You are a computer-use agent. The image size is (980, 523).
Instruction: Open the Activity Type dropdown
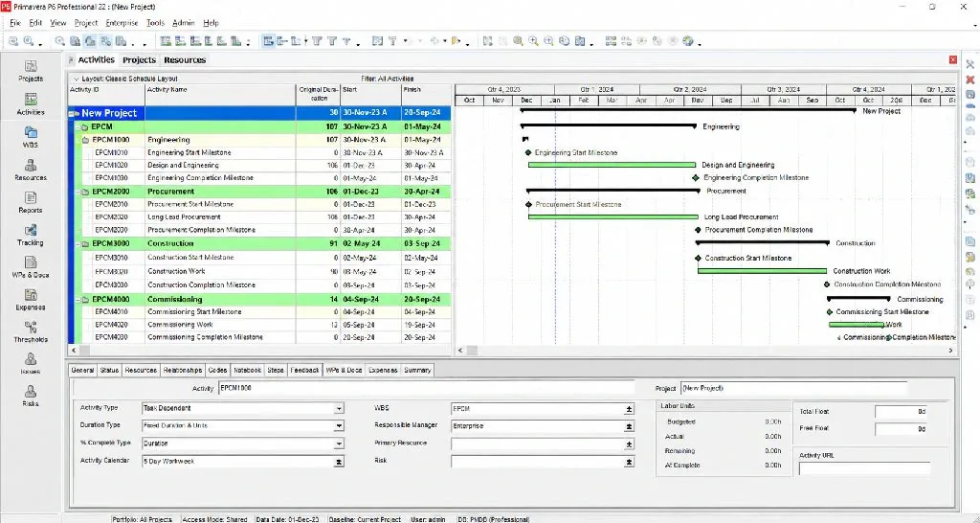(338, 408)
